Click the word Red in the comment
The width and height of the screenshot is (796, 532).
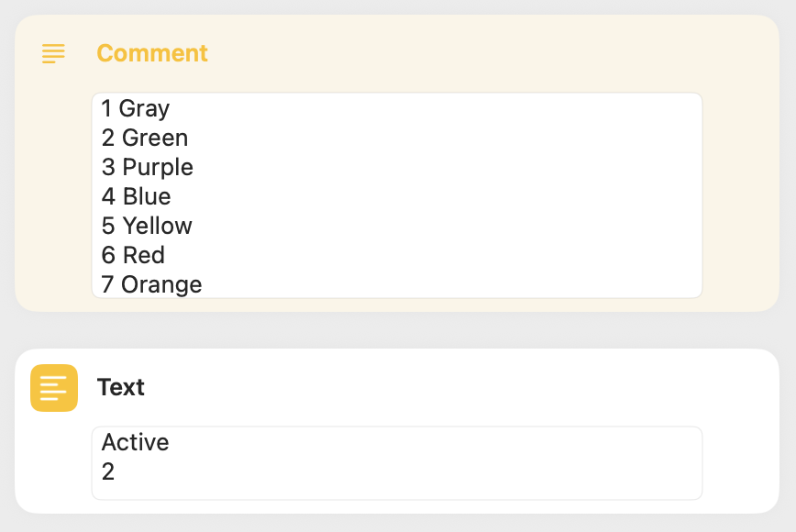144,255
